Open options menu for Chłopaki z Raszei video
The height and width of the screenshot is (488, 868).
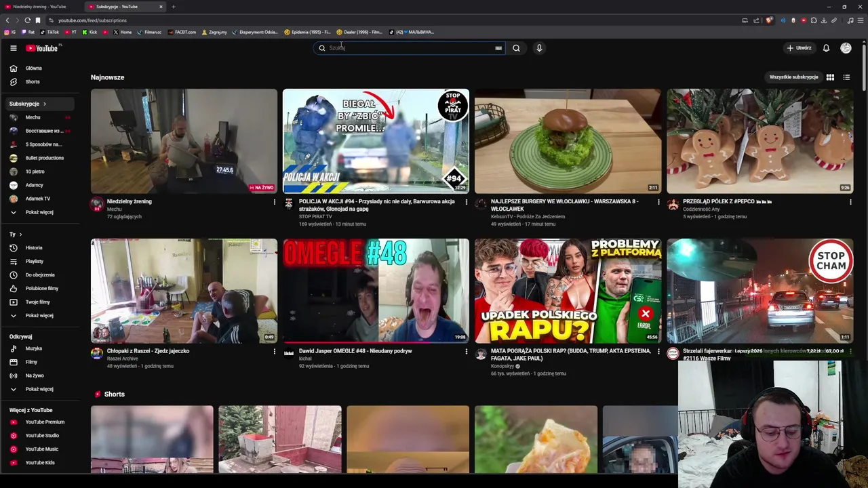[274, 352]
